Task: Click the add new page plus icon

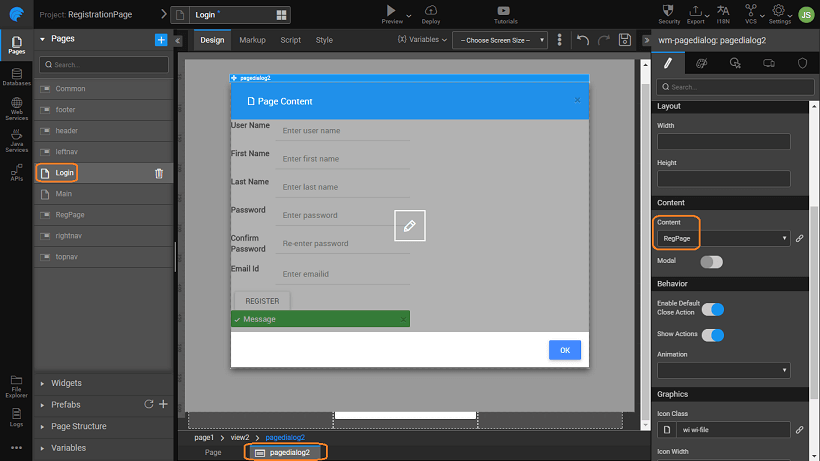Action: click(x=161, y=39)
